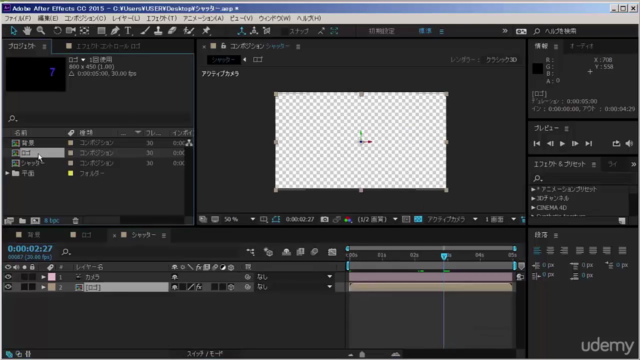Open the Graph Editor in timeline
The height and width of the screenshot is (360, 640).
pos(332,252)
